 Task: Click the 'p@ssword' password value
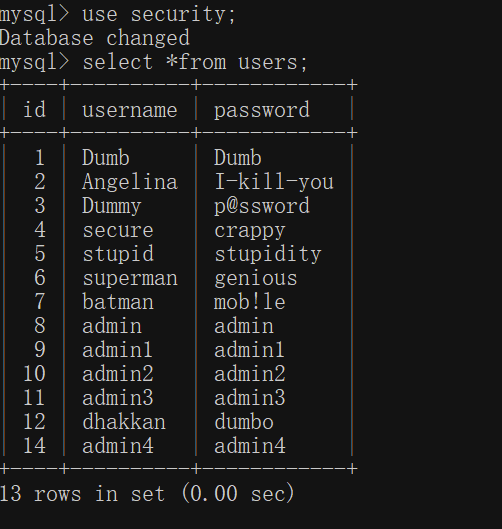pyautogui.click(x=262, y=206)
